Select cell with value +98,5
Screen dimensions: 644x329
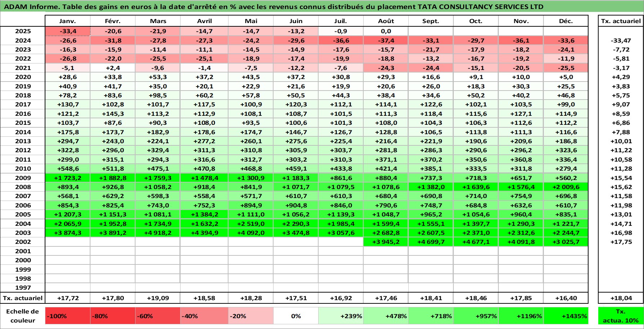point(158,95)
